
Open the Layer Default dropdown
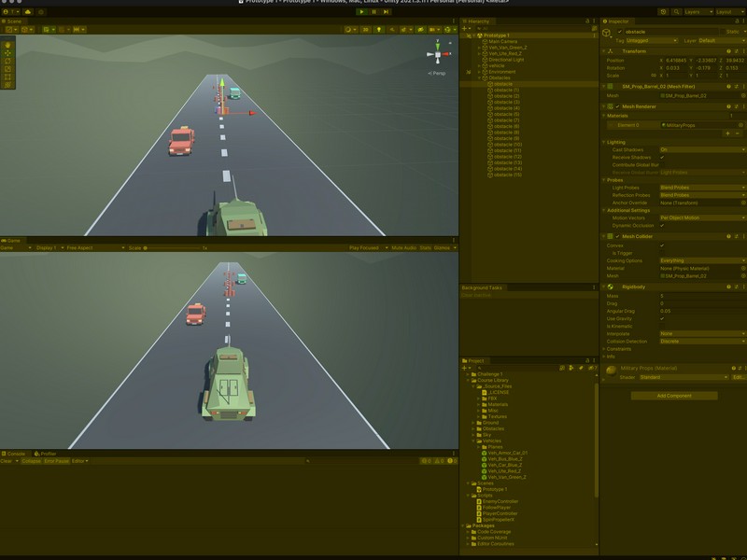click(x=721, y=41)
